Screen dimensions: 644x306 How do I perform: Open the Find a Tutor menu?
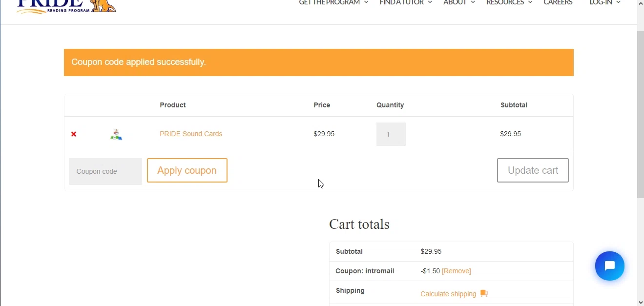coord(402,3)
